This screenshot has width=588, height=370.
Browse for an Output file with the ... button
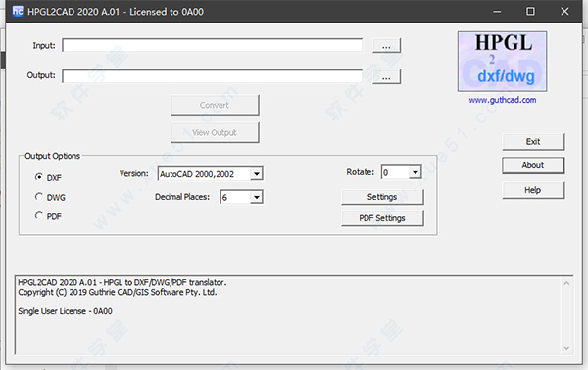point(387,76)
